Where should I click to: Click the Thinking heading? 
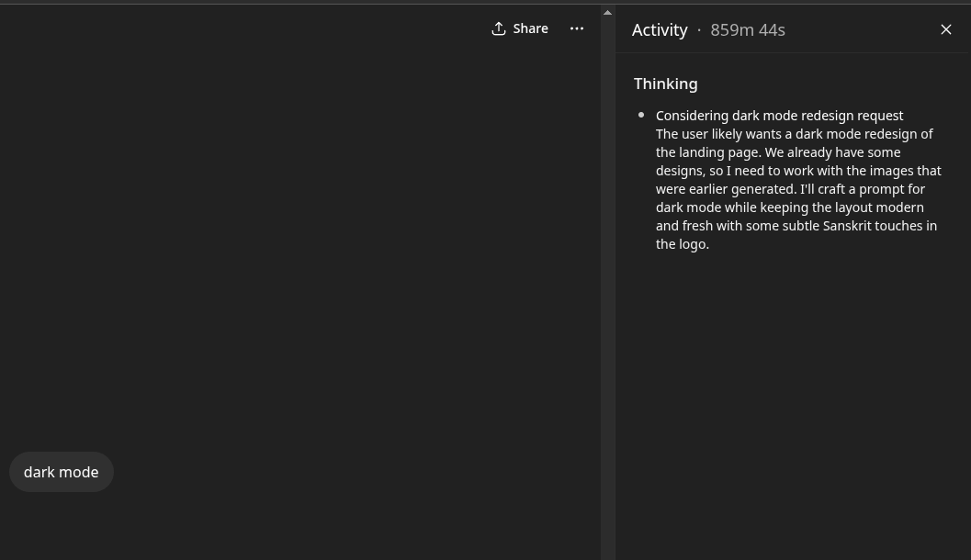point(666,84)
